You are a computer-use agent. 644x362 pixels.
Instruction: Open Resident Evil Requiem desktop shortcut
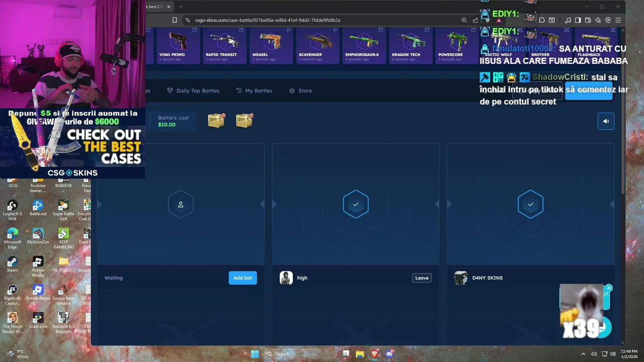(x=63, y=323)
